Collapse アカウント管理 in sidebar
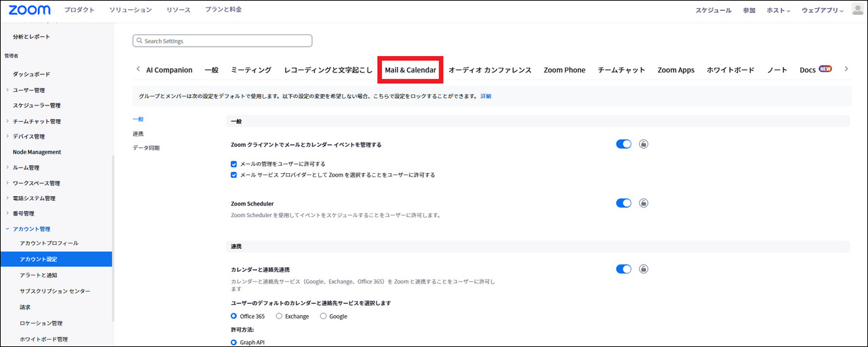 [x=7, y=229]
